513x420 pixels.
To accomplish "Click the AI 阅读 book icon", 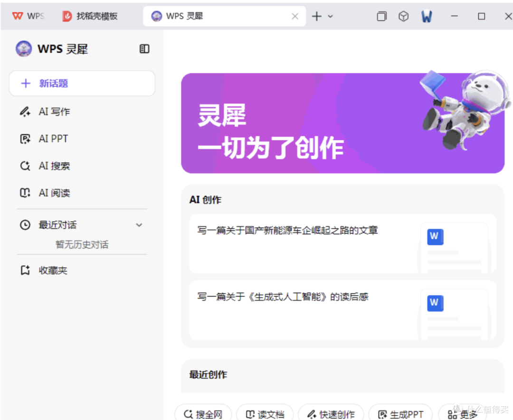I will pyautogui.click(x=25, y=193).
